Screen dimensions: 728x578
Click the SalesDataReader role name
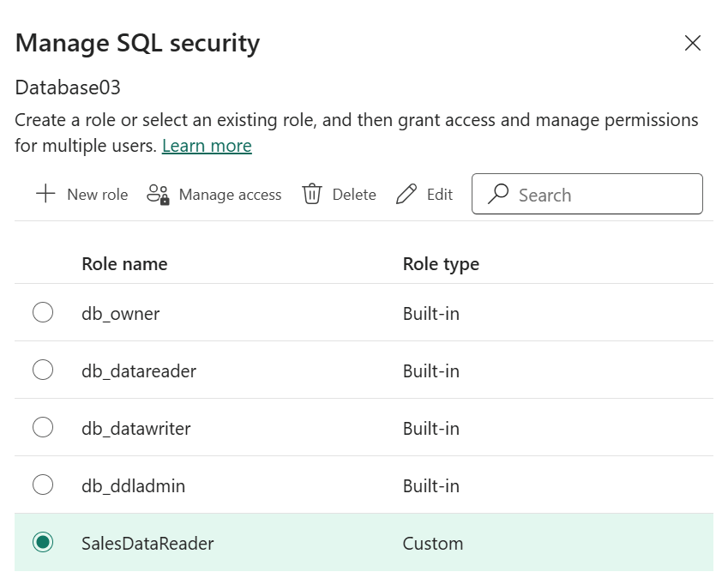point(147,544)
